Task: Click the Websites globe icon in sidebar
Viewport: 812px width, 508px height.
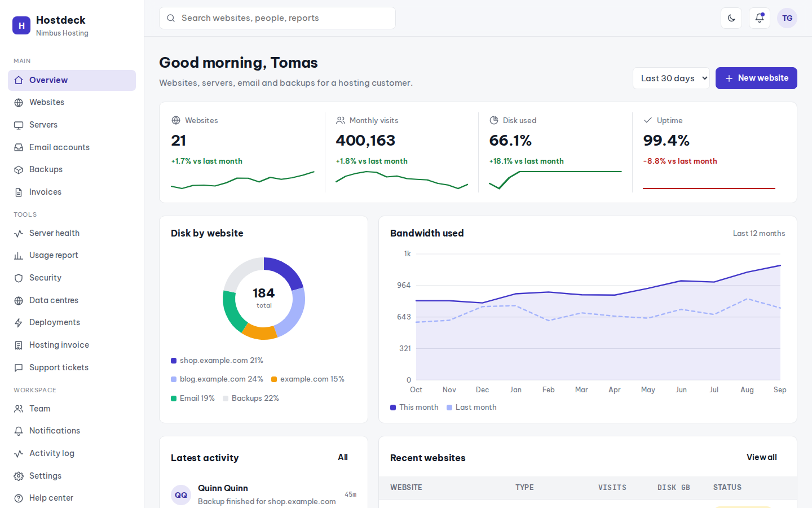Action: click(x=19, y=102)
